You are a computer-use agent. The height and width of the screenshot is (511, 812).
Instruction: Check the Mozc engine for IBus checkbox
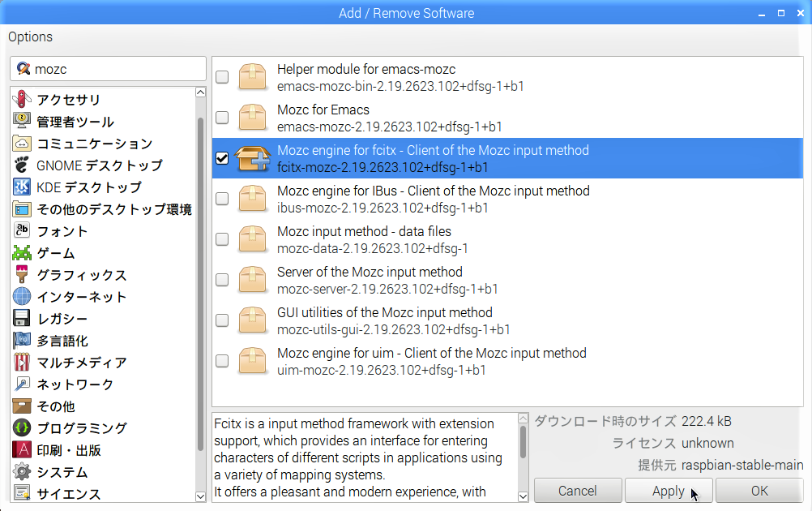coord(222,199)
